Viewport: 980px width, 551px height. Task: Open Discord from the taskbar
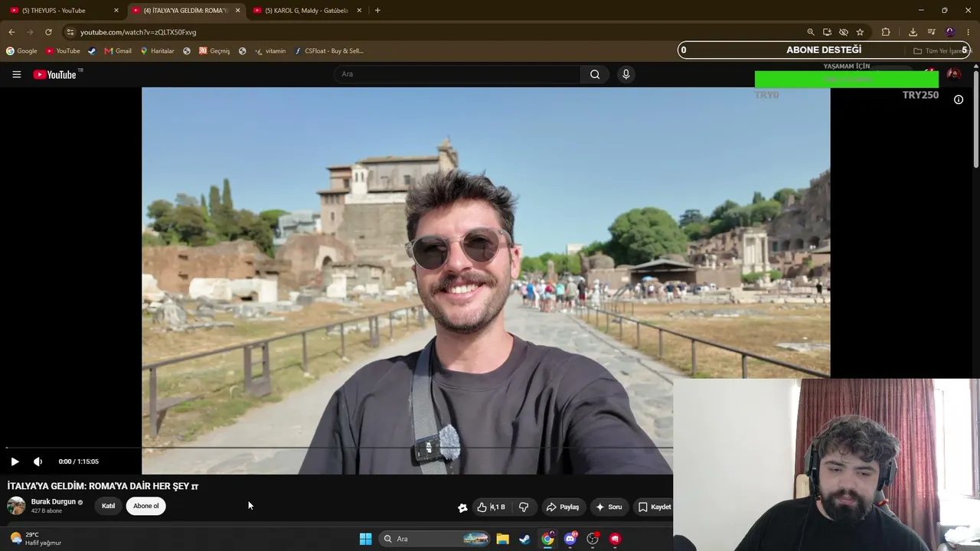click(x=570, y=539)
